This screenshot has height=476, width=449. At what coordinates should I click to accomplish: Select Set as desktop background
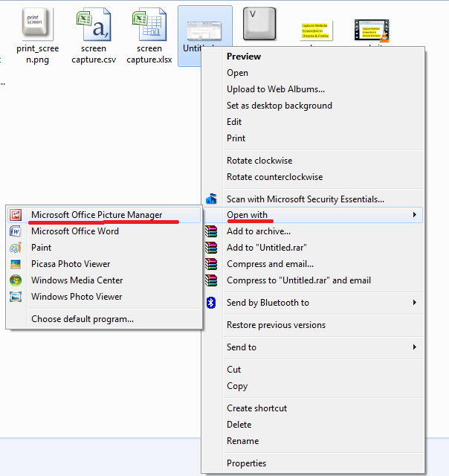point(314,106)
